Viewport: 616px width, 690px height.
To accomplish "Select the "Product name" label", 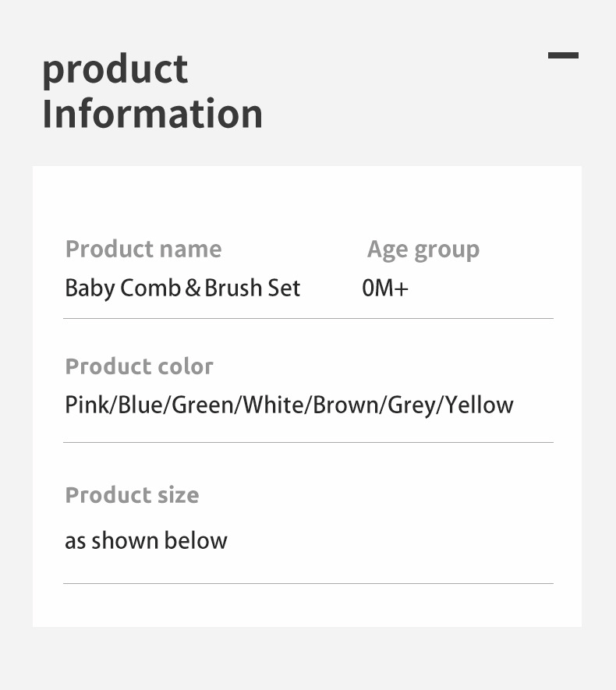I will click(143, 249).
